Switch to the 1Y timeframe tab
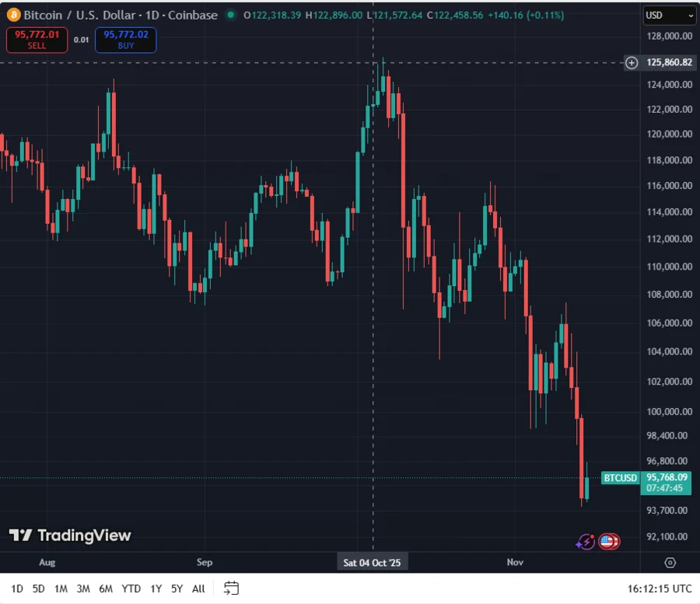The image size is (700, 604). tap(155, 589)
